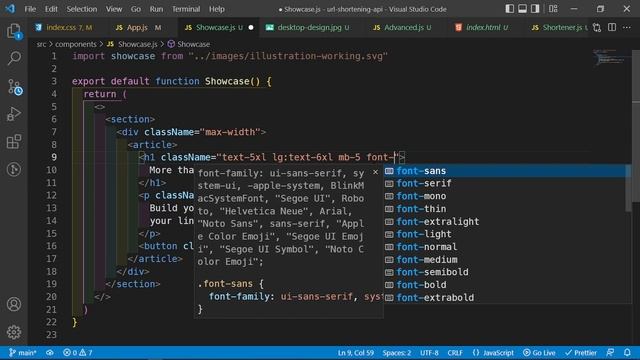
Task: Click the open changes icon in editor toolbar
Action: [x=597, y=27]
